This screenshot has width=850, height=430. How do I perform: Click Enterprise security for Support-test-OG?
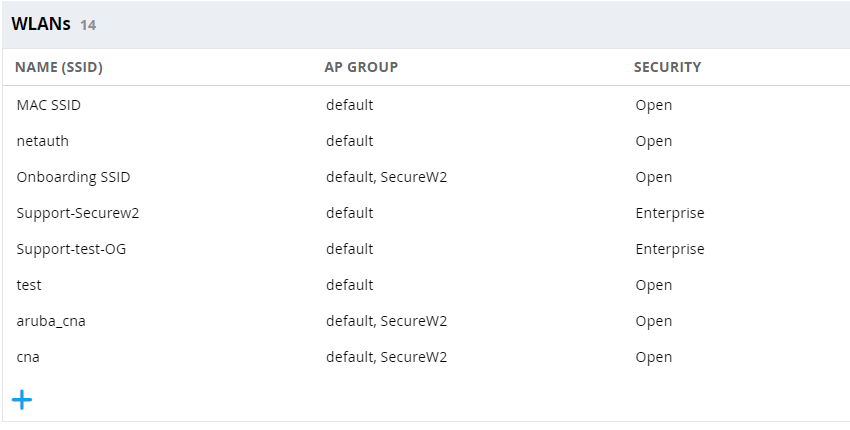(669, 249)
